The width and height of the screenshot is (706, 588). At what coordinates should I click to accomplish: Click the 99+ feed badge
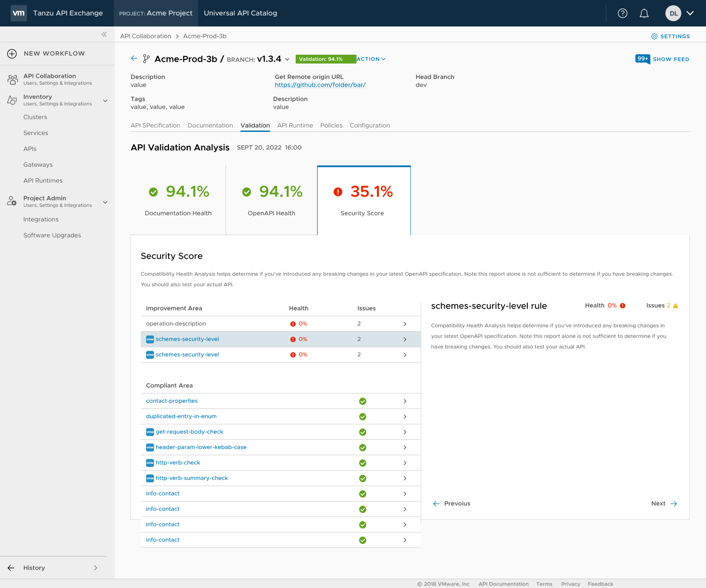643,59
